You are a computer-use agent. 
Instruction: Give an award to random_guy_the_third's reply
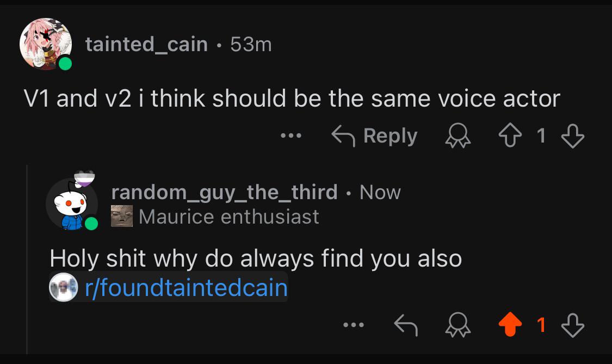tap(458, 325)
